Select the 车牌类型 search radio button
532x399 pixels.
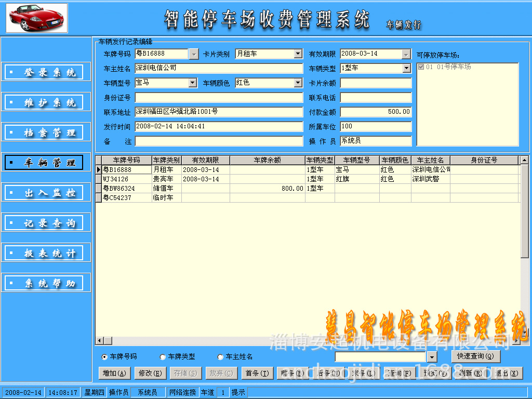tap(163, 356)
